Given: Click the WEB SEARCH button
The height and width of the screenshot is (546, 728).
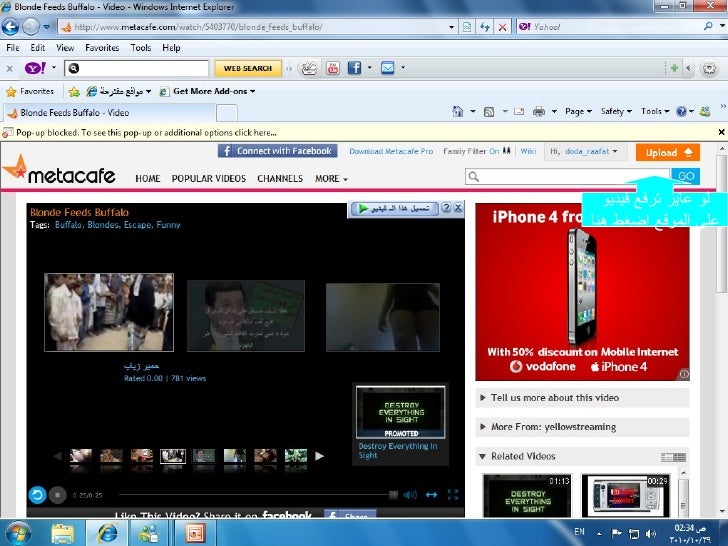Looking at the screenshot, I should pyautogui.click(x=248, y=69).
